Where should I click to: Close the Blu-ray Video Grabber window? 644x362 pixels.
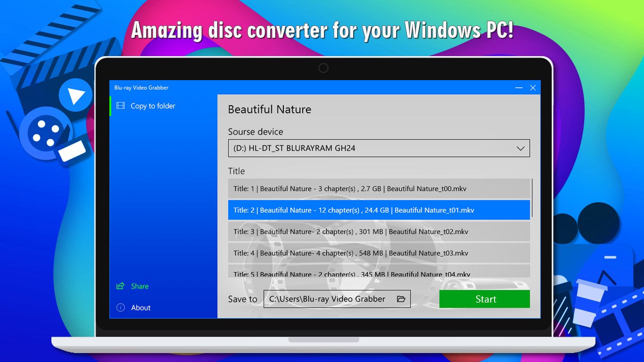pos(533,88)
